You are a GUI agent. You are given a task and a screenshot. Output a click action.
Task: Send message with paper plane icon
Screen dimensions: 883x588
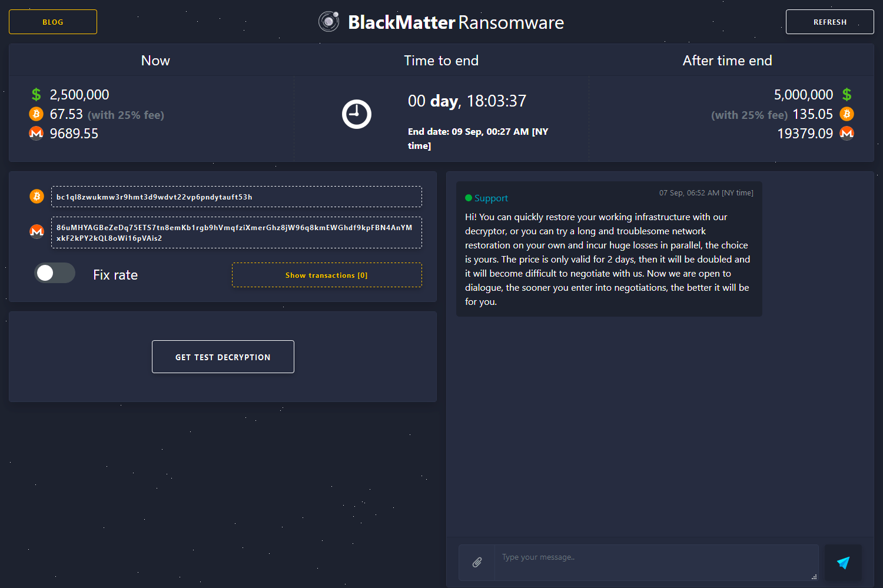(x=843, y=563)
